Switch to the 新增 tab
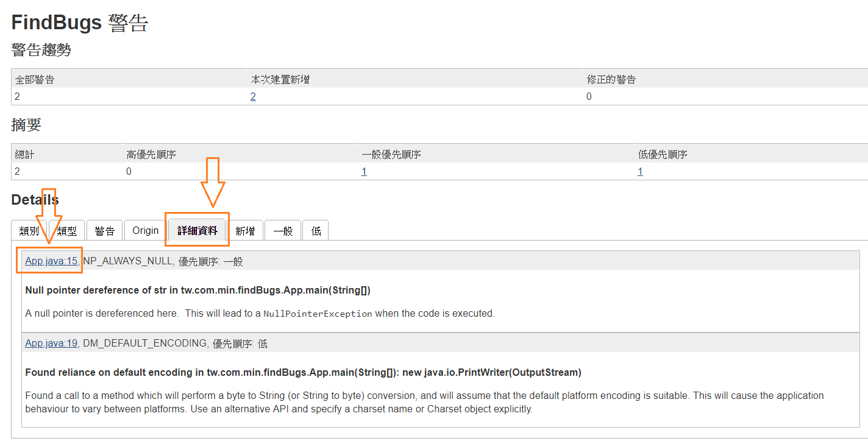This screenshot has height=444, width=868. (246, 230)
